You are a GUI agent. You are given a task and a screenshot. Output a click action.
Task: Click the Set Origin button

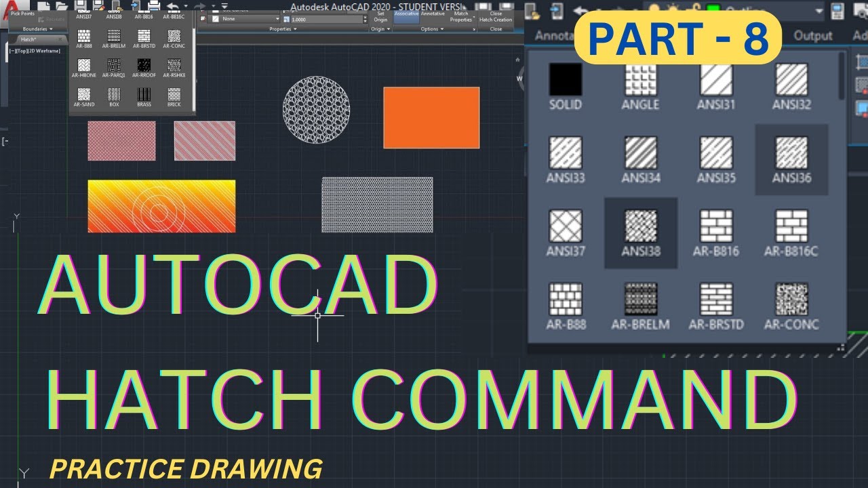(380, 16)
